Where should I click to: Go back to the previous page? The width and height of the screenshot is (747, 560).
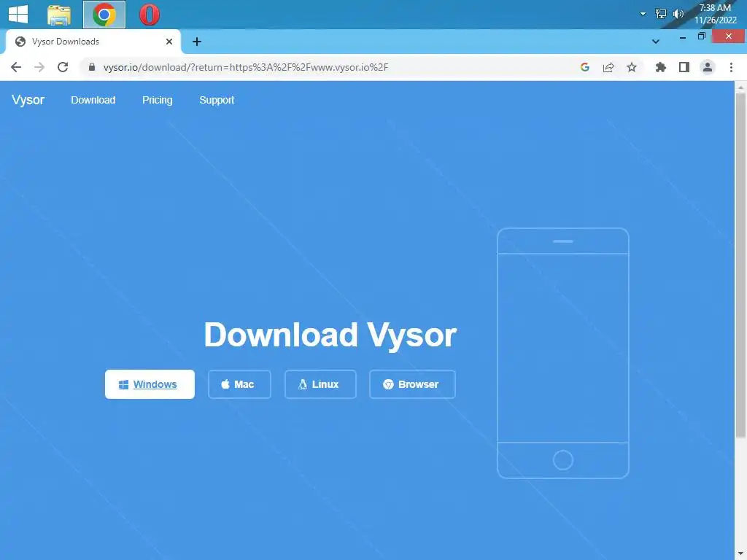[x=16, y=67]
